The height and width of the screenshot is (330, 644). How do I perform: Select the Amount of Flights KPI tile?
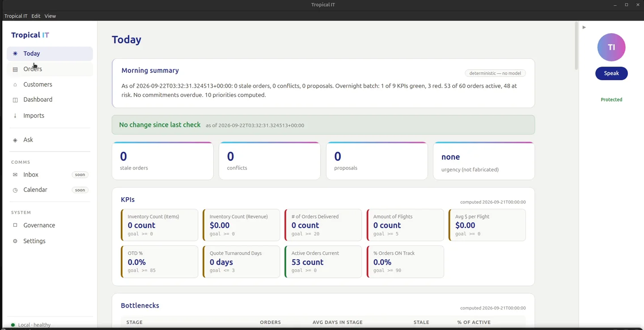click(x=405, y=225)
